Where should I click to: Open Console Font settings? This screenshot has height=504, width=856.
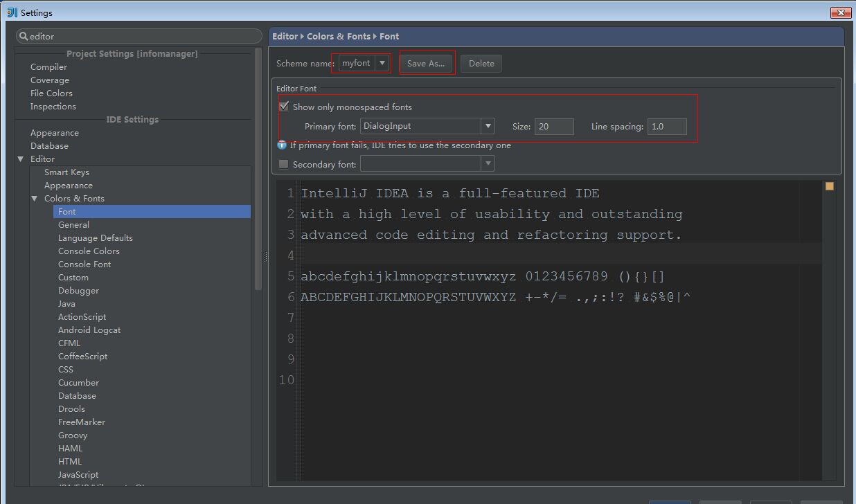[x=84, y=264]
